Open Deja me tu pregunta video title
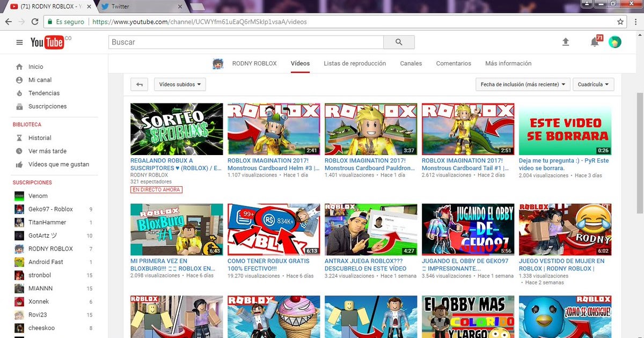644x338 pixels. [x=564, y=164]
